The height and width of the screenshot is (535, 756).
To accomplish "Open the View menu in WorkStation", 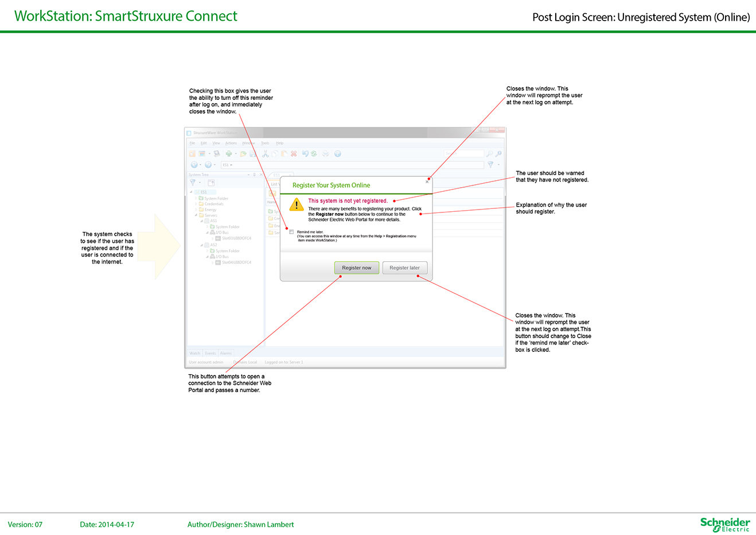I will (x=216, y=143).
